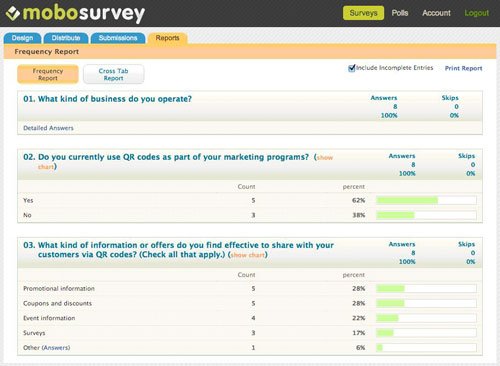This screenshot has height=366, width=500.
Task: Click the '6%' percent value
Action: tap(361, 348)
